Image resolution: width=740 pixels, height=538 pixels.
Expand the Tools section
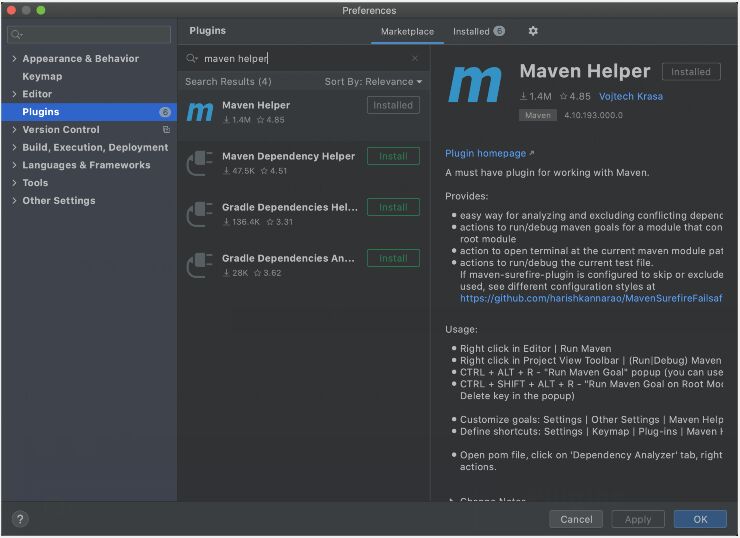[x=14, y=183]
